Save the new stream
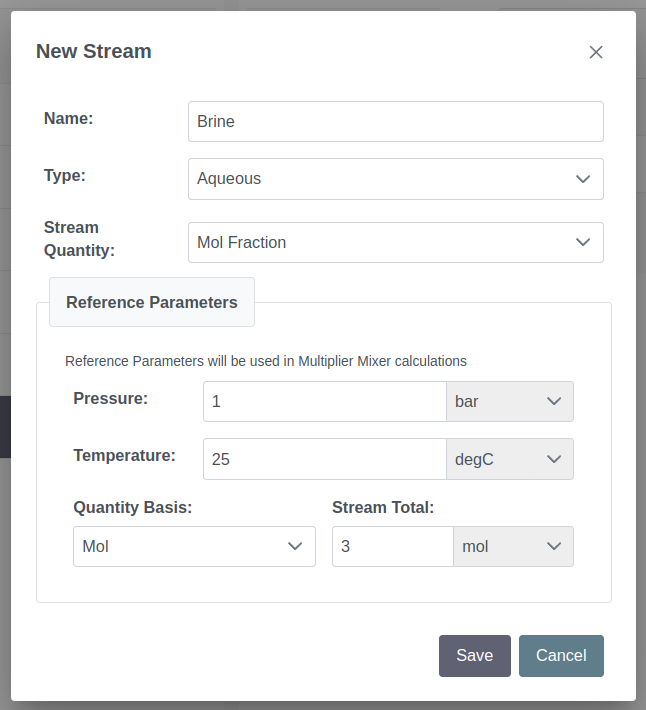The image size is (646, 710). tap(474, 656)
